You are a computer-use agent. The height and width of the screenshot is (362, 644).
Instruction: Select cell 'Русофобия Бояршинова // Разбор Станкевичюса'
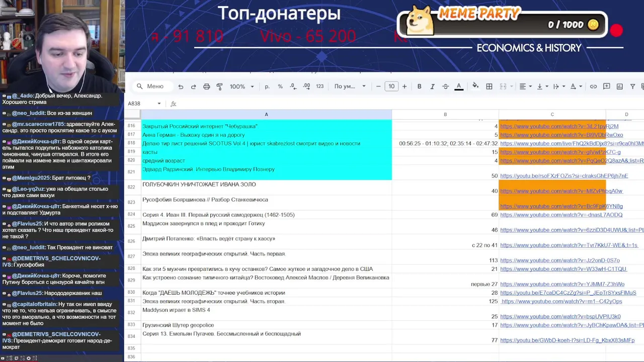click(266, 203)
